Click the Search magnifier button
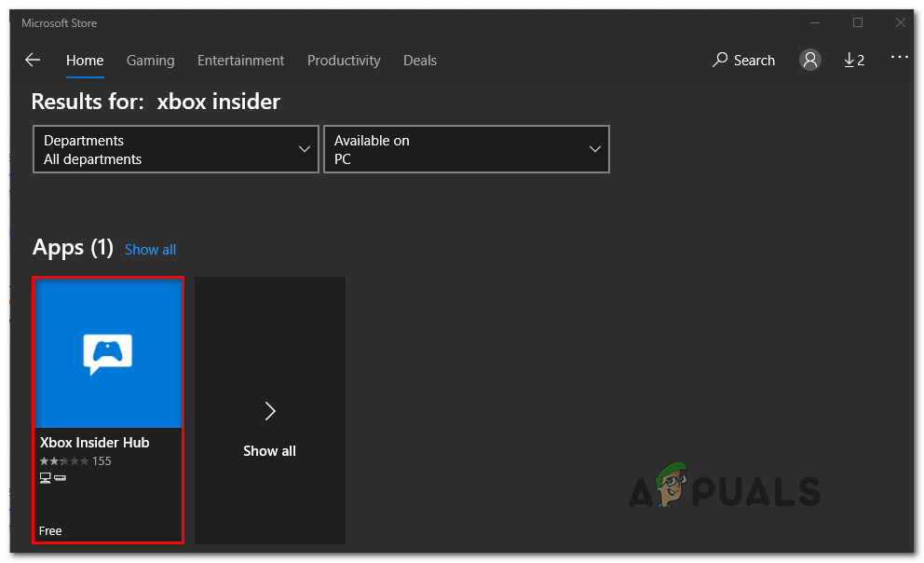Viewport: 924px width, 563px height. click(x=743, y=61)
